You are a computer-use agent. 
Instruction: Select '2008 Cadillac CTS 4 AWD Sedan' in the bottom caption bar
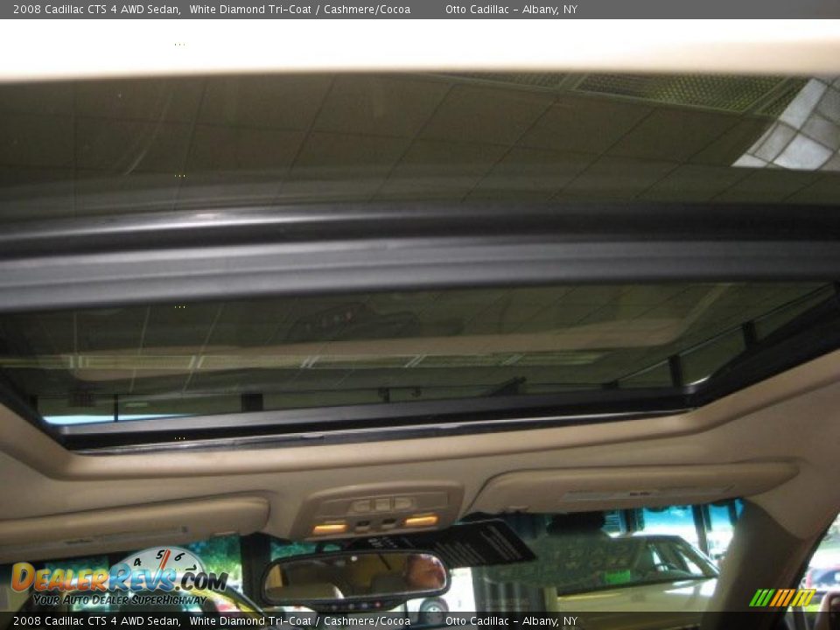96,621
